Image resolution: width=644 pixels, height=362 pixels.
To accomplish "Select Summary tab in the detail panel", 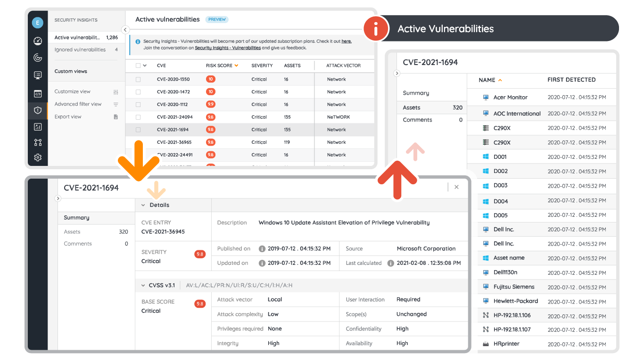I will tap(96, 218).
